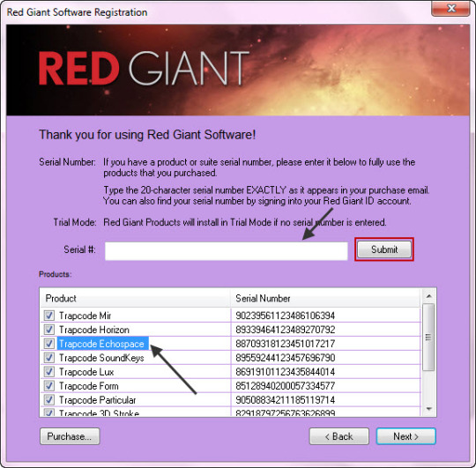Click the Submit button
Screen dimensions: 476x468
tap(384, 249)
